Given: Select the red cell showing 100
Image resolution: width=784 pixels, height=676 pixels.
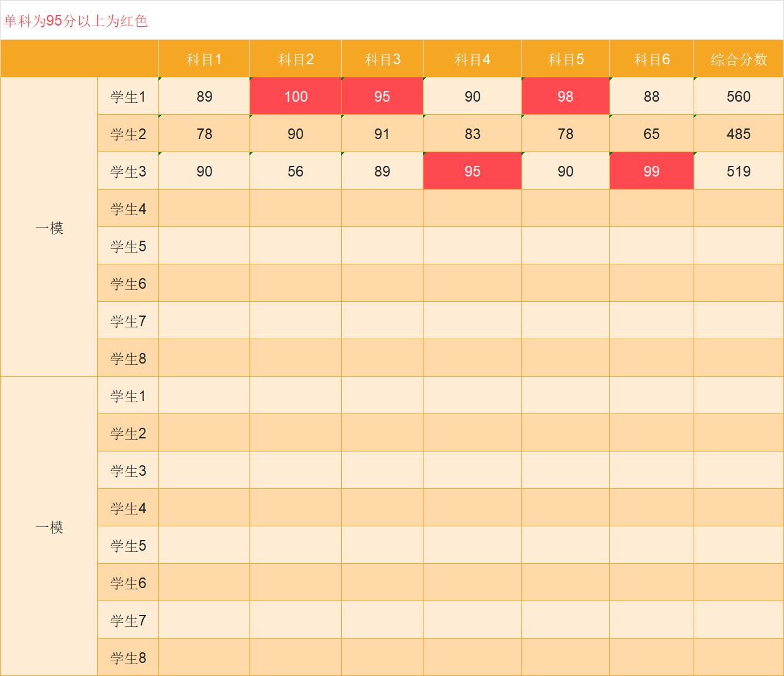Looking at the screenshot, I should coord(295,97).
